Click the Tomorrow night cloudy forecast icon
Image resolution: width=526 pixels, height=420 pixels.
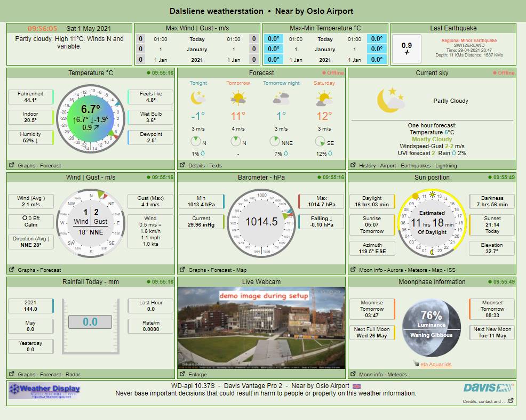pyautogui.click(x=281, y=99)
